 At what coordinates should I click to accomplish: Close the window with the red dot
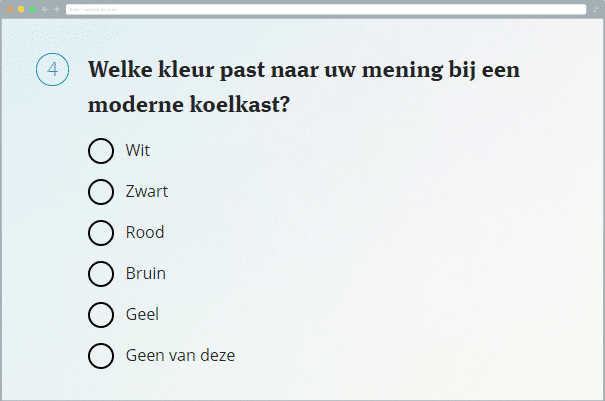tap(10, 9)
